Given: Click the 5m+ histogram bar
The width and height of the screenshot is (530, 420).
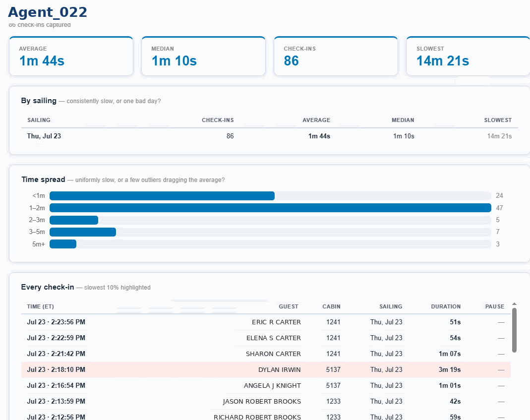Looking at the screenshot, I should pyautogui.click(x=63, y=244).
